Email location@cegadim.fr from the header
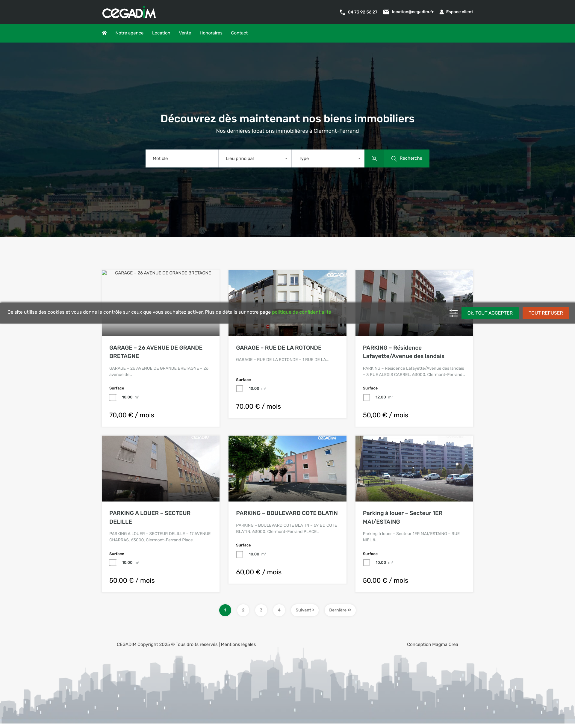This screenshot has width=575, height=728. tap(412, 12)
